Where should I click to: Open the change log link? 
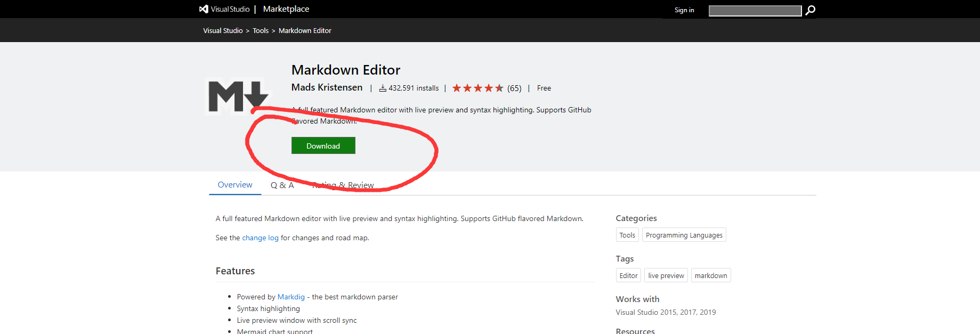point(260,238)
